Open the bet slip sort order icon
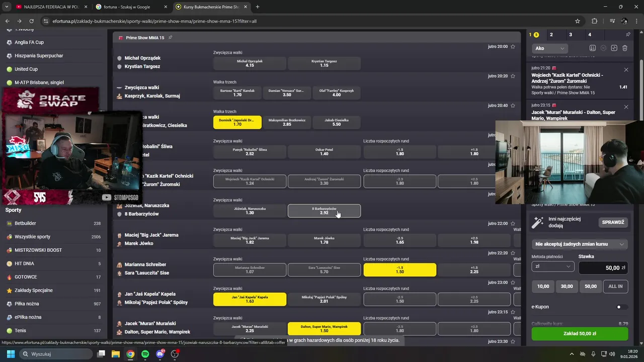Screen dimensions: 644x362 (593, 48)
